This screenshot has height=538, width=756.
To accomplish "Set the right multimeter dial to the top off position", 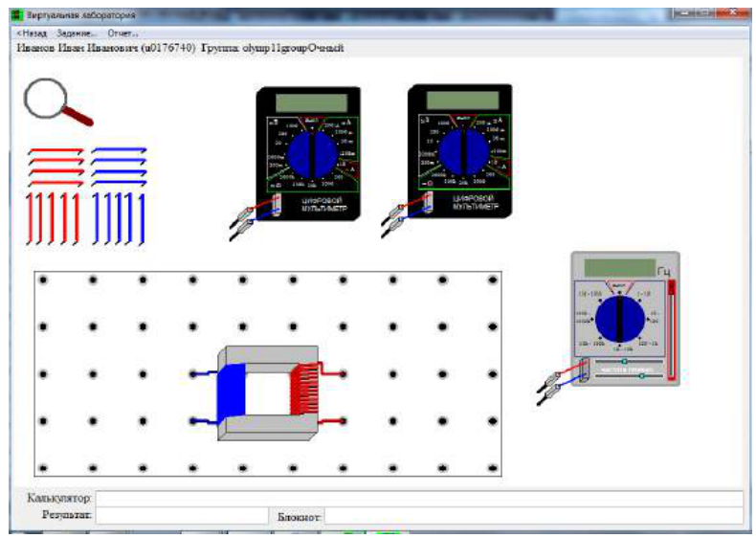I will point(463,118).
